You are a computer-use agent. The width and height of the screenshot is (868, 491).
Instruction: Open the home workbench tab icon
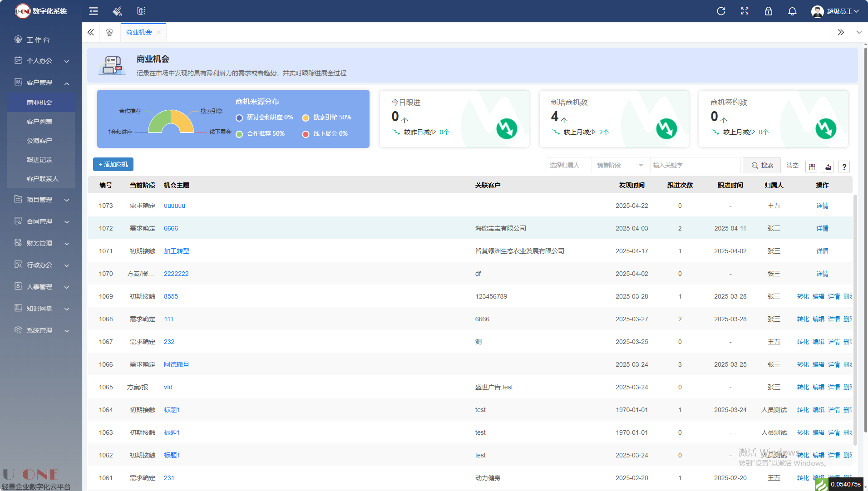point(109,32)
